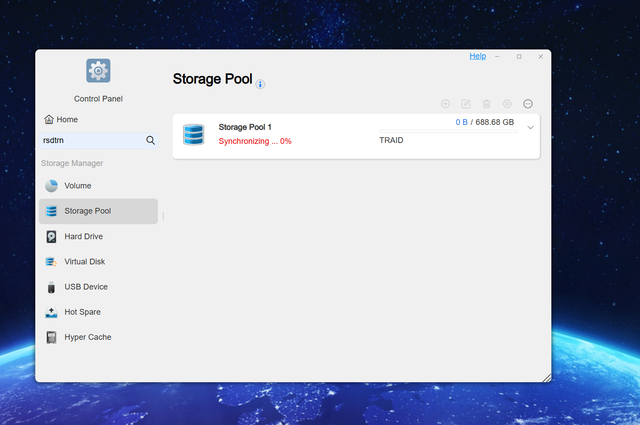This screenshot has width=640, height=425.
Task: Click the Synchronizing ... 0% status text
Action: click(x=255, y=141)
